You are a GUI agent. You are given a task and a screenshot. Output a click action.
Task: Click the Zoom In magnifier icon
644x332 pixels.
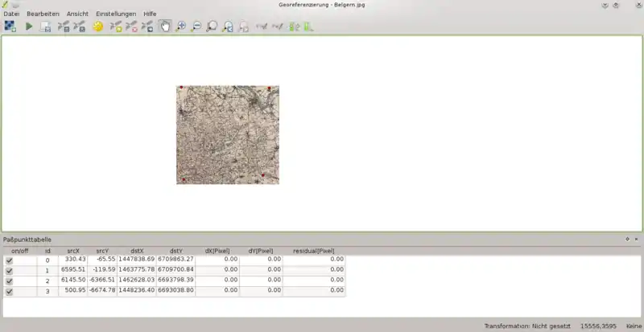tap(180, 27)
